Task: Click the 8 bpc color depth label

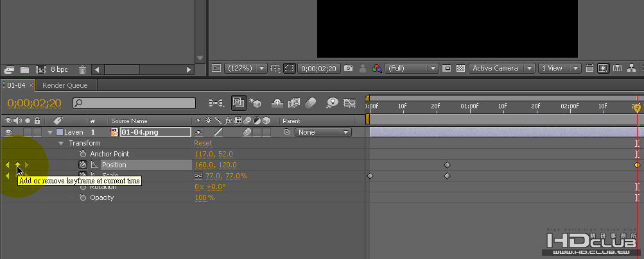Action: point(59,70)
